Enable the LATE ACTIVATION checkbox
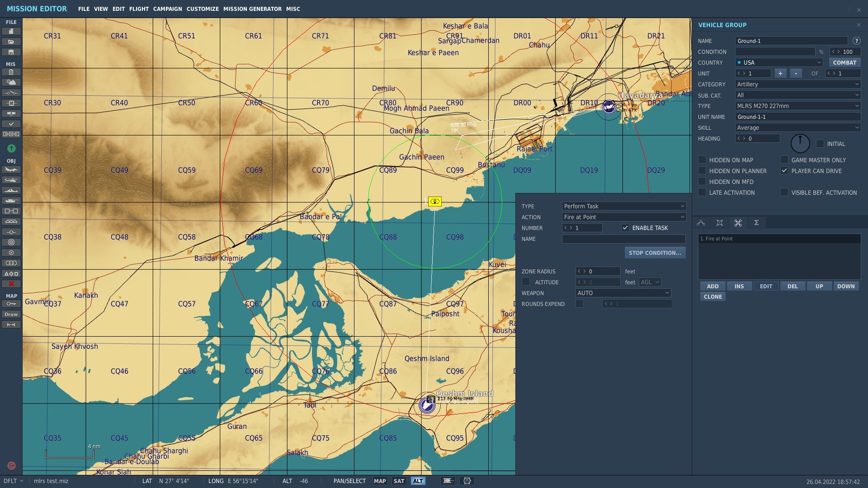Viewport: 868px width, 488px height. pyautogui.click(x=702, y=192)
